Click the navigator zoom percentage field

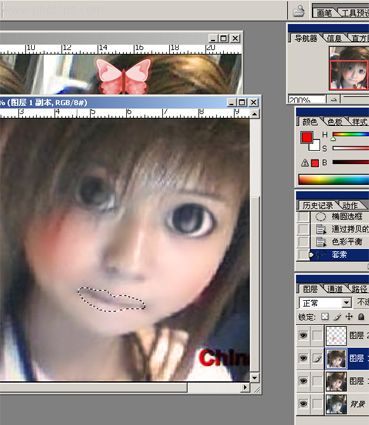[307, 99]
